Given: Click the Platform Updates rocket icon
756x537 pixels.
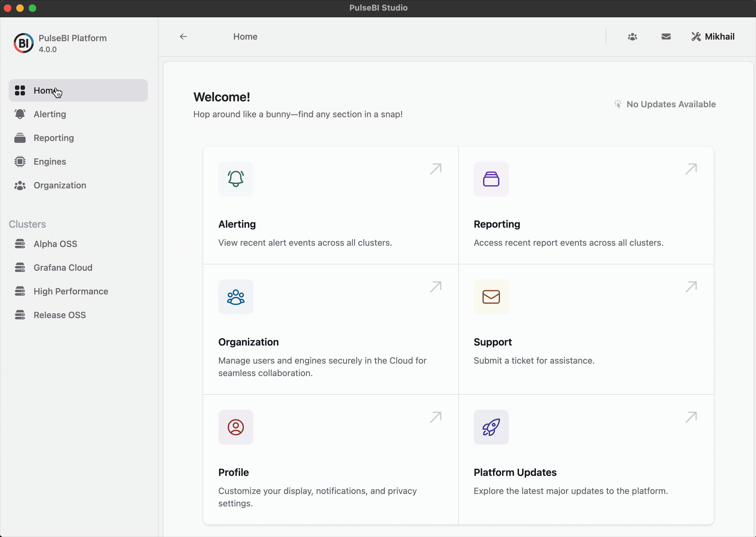Looking at the screenshot, I should (491, 427).
